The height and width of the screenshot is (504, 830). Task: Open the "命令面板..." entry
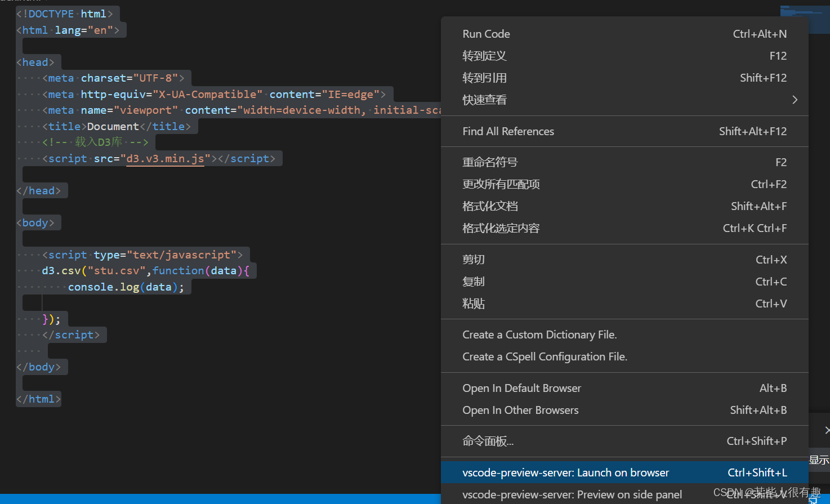488,440
